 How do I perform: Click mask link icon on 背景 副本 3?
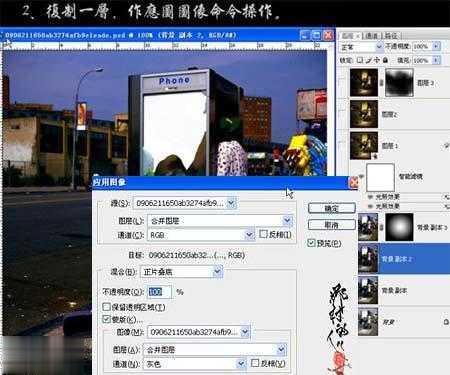[382, 227]
